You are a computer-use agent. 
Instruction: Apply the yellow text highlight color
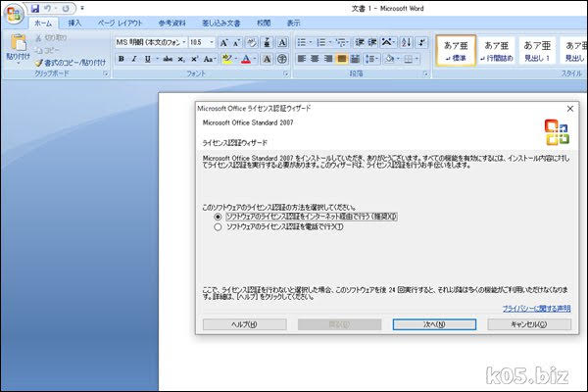point(226,59)
